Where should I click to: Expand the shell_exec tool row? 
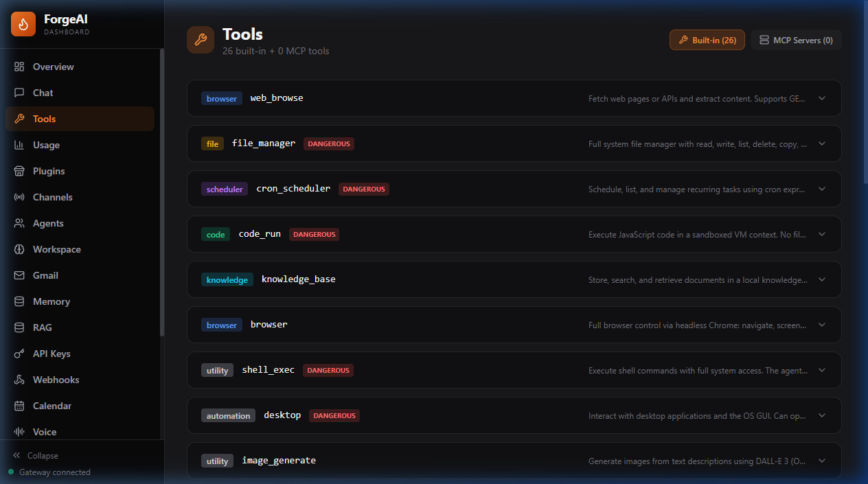(x=821, y=370)
